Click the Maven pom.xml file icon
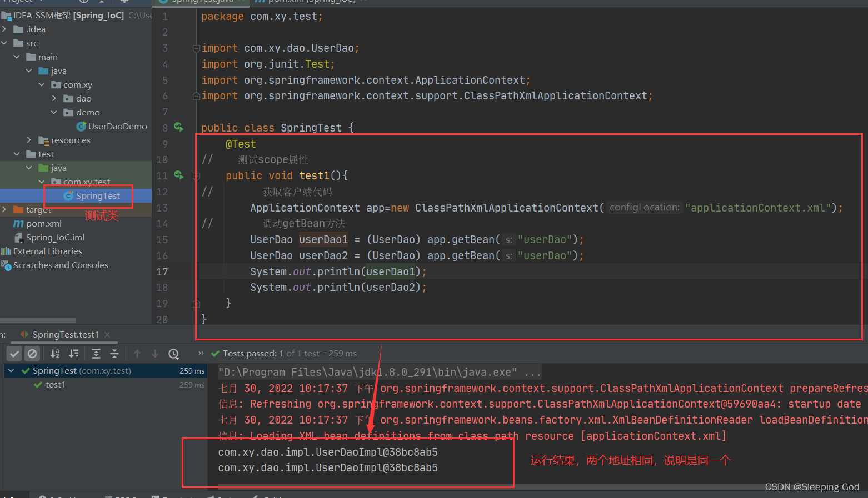 pyautogui.click(x=18, y=224)
